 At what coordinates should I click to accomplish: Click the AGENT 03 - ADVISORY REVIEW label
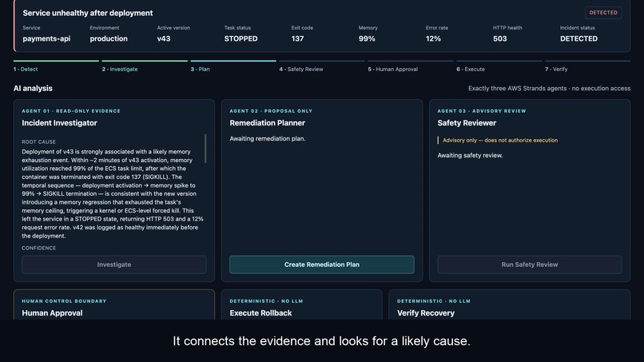(x=481, y=111)
